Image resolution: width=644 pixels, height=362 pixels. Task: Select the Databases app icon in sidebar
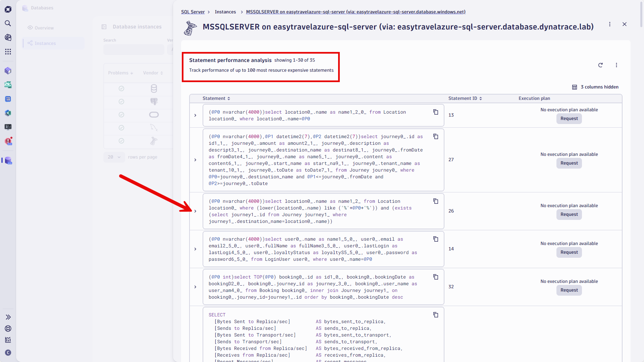[x=8, y=161]
